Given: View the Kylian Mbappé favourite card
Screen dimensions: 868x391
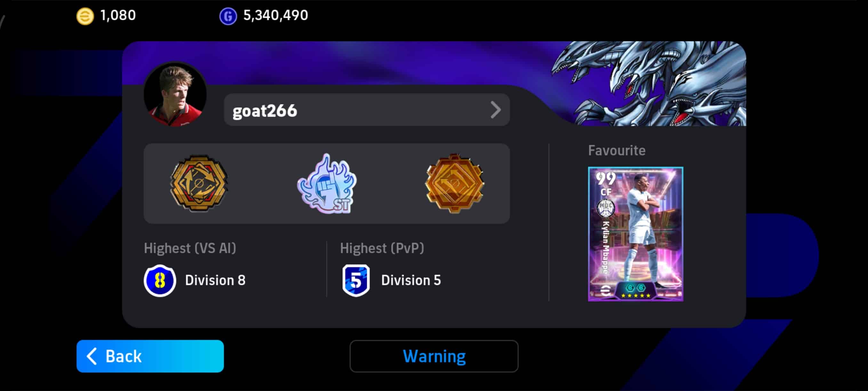Looking at the screenshot, I should pos(636,234).
